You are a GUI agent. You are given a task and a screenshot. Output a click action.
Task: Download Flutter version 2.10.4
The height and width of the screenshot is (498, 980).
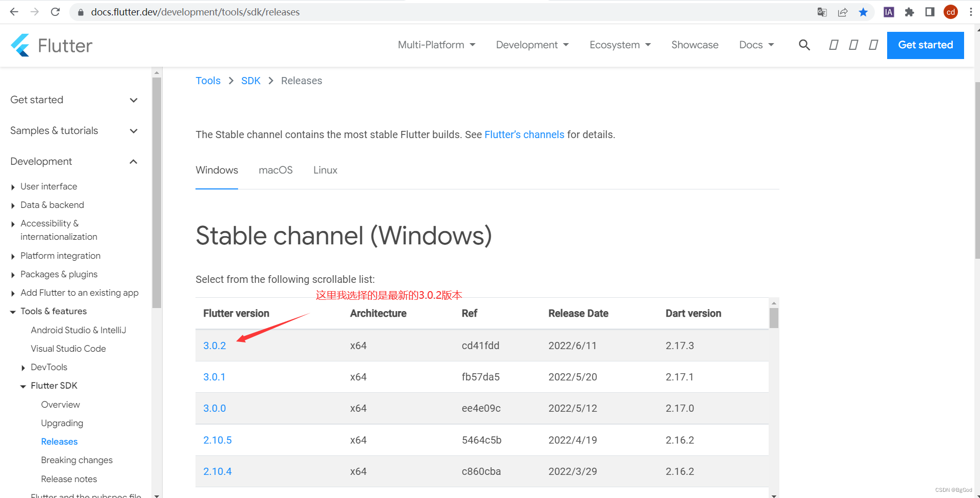(218, 471)
